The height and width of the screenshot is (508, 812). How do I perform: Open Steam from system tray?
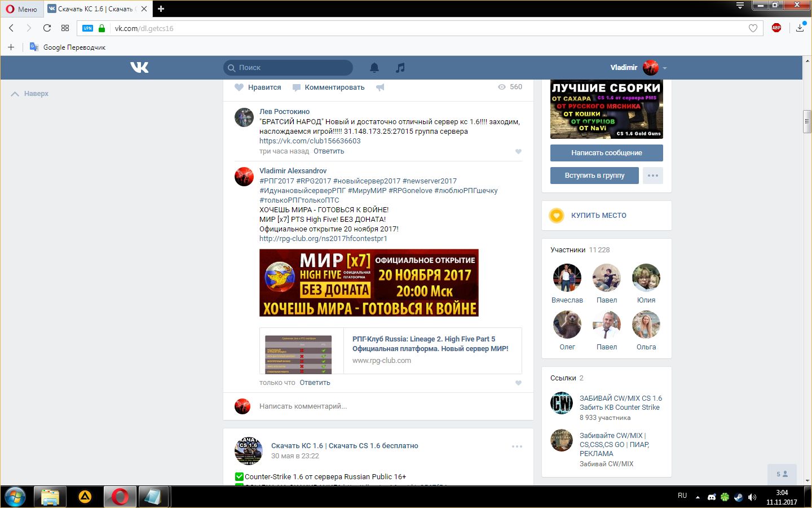[x=738, y=497]
